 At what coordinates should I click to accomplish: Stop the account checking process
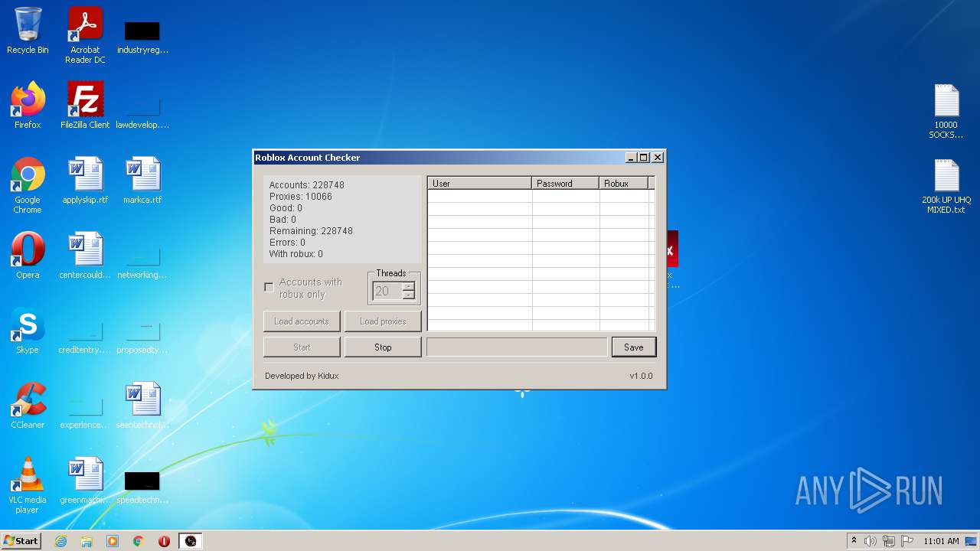coord(383,347)
